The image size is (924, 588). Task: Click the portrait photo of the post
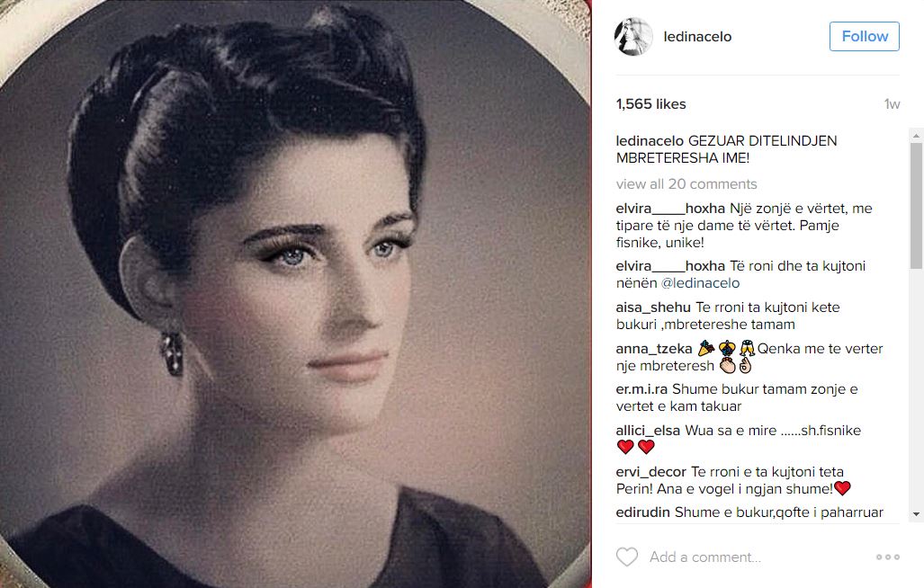[x=295, y=294]
